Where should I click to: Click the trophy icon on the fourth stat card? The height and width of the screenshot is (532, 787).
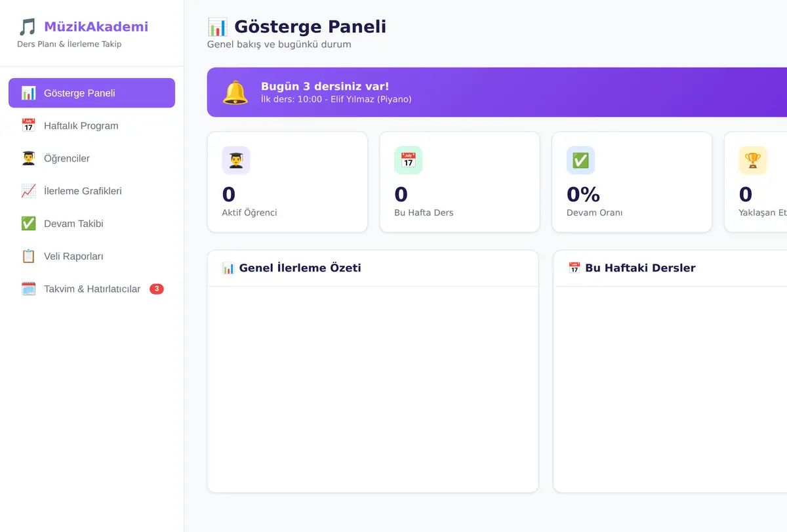[x=753, y=161]
